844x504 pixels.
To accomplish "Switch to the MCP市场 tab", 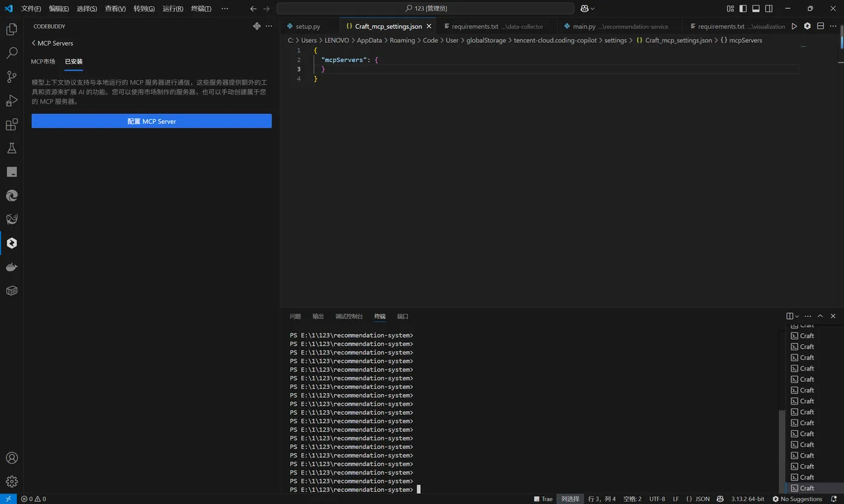I will (43, 61).
